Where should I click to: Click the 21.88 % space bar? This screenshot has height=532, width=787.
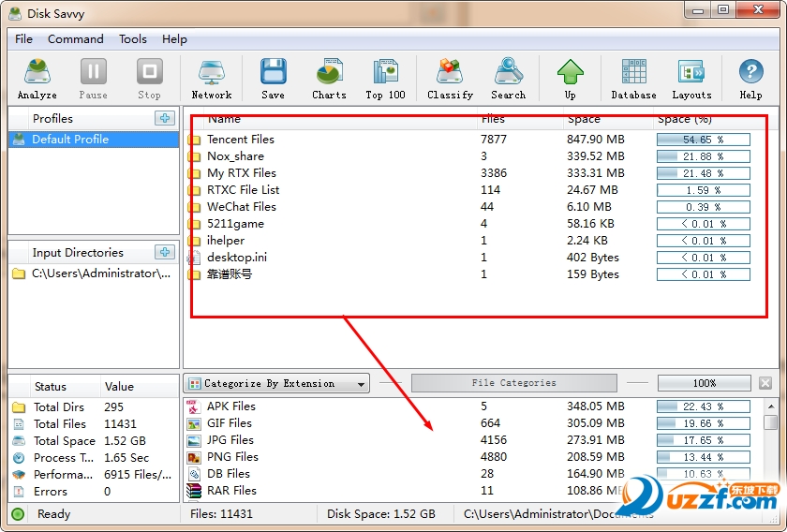[x=704, y=156]
